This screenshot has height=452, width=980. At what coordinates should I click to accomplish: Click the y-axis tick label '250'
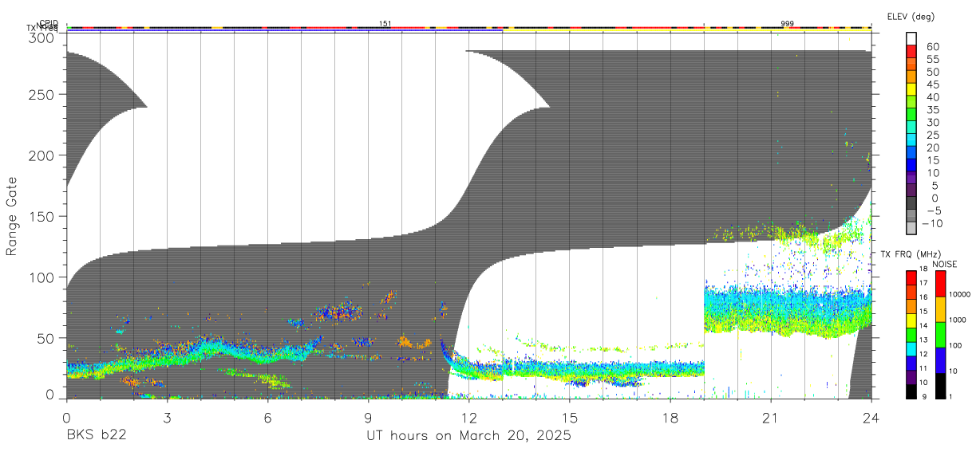point(41,94)
